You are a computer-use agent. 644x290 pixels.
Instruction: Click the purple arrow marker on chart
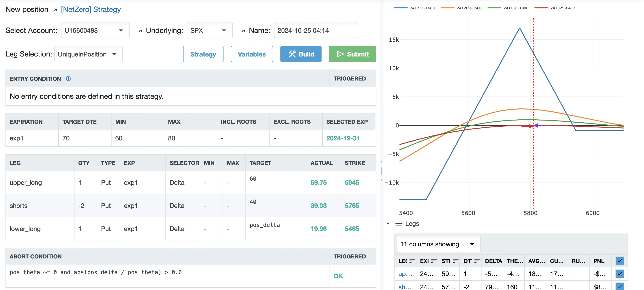pos(537,125)
